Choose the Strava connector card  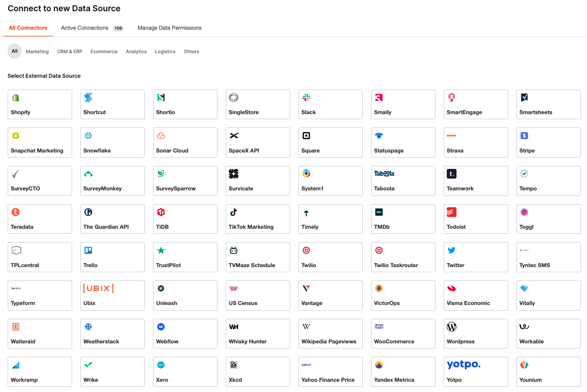475,143
